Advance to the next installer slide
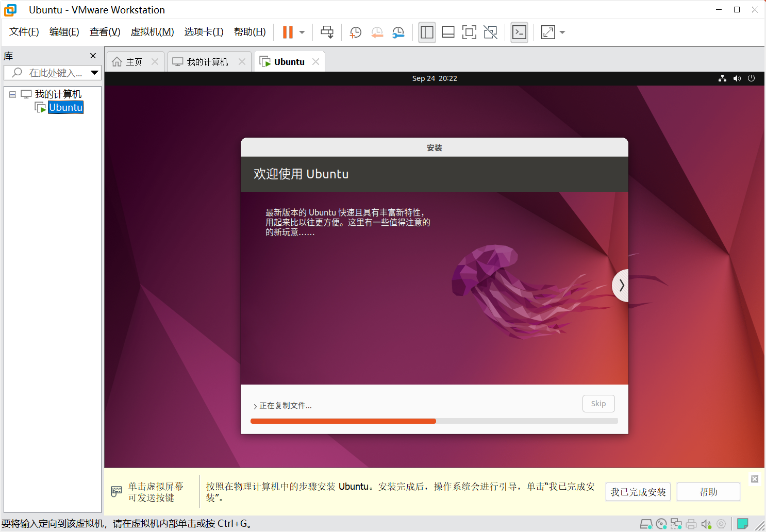Image resolution: width=766 pixels, height=532 pixels. click(x=621, y=285)
